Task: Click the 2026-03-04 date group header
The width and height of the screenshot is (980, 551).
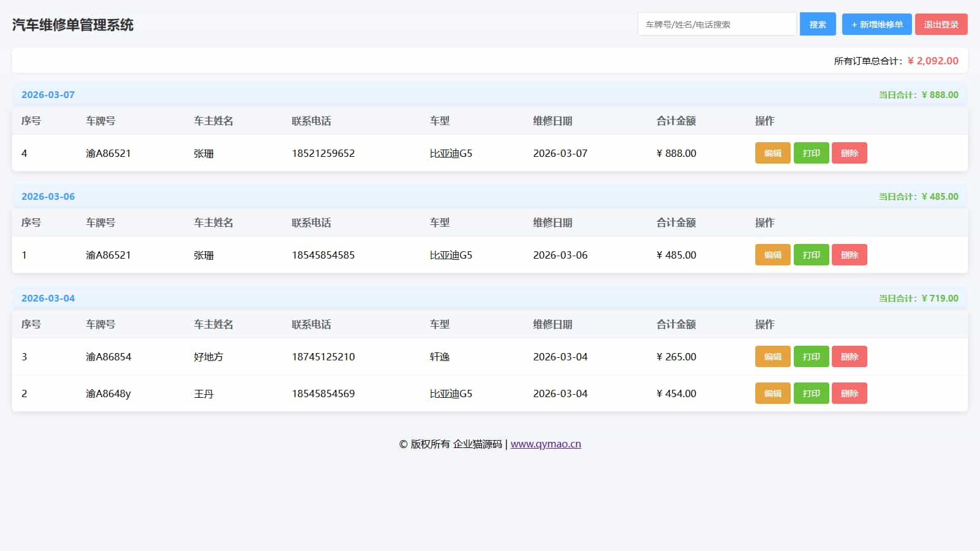Action: (48, 298)
